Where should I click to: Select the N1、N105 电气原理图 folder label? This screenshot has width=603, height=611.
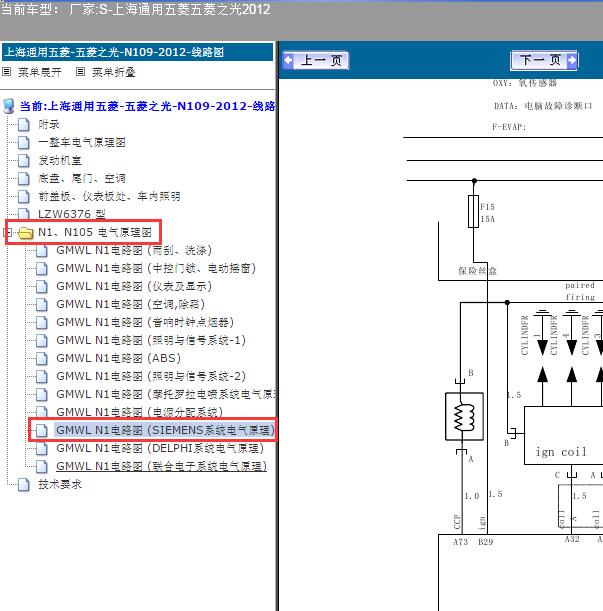pos(95,232)
